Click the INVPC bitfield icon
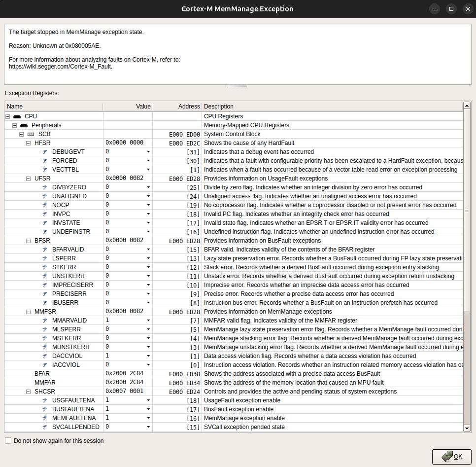 45,214
